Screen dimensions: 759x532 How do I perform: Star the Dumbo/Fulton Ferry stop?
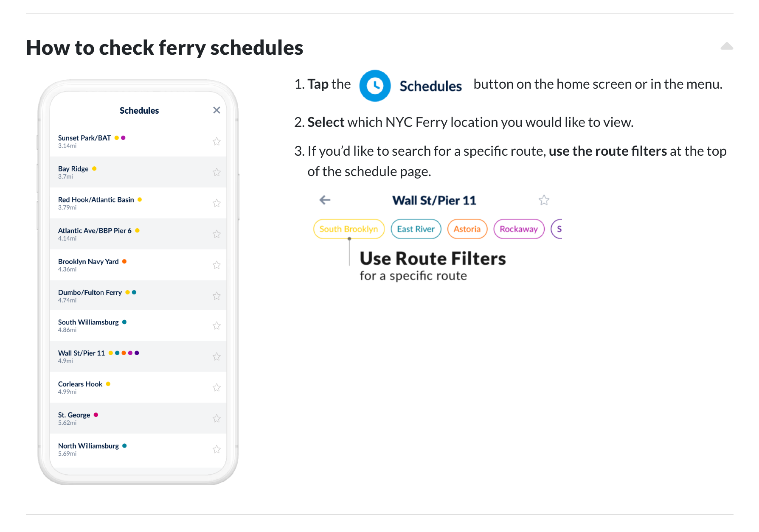[x=216, y=296]
